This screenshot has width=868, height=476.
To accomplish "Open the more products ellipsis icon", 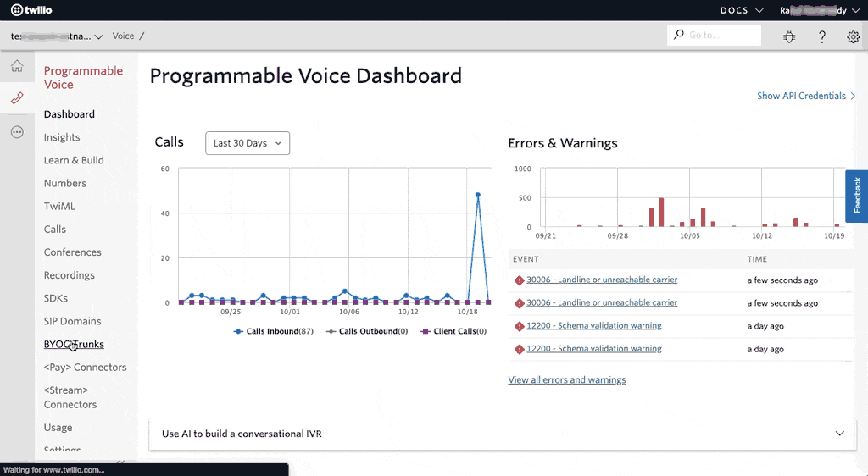I will click(x=17, y=132).
